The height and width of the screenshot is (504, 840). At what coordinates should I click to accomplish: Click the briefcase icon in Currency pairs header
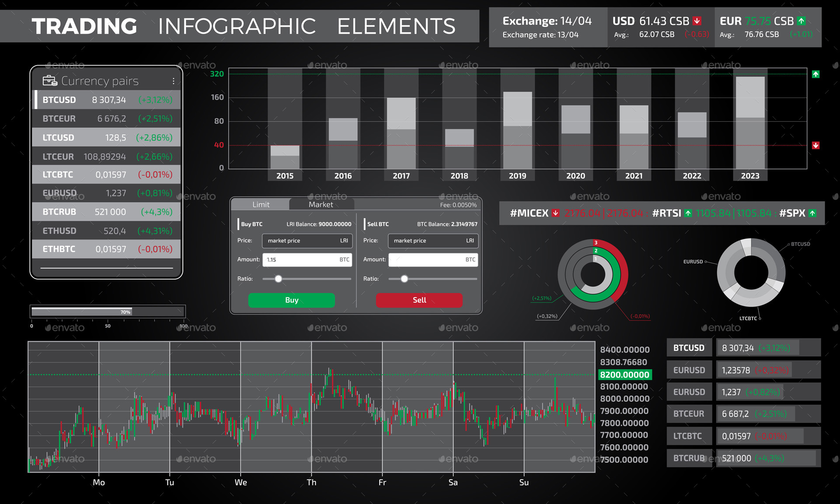49,80
